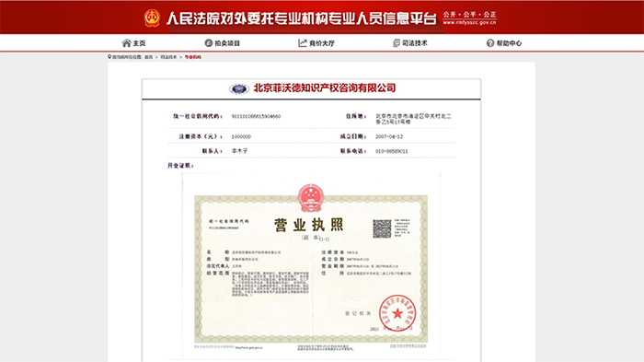Viewport: 644px width, 362px height.
Task: Click the location pin icon in breadcrumb
Action: click(x=109, y=57)
